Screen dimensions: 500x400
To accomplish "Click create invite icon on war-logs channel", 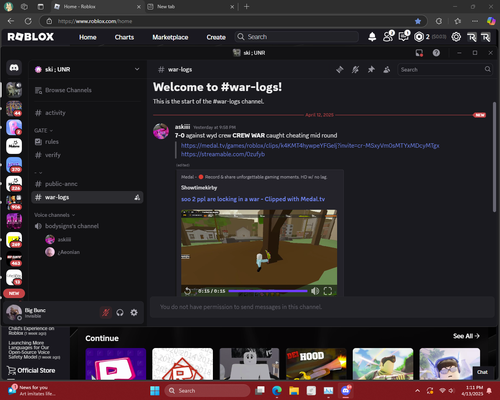I will [137, 197].
